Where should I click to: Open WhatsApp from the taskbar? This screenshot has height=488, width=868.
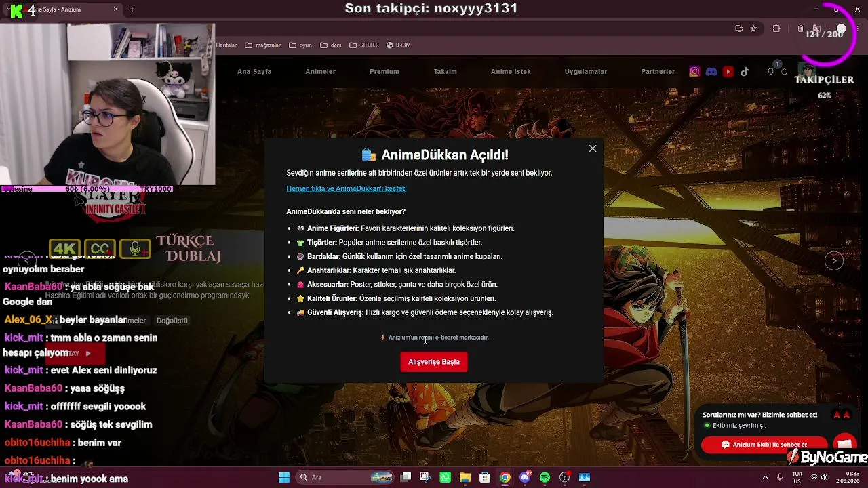445,477
